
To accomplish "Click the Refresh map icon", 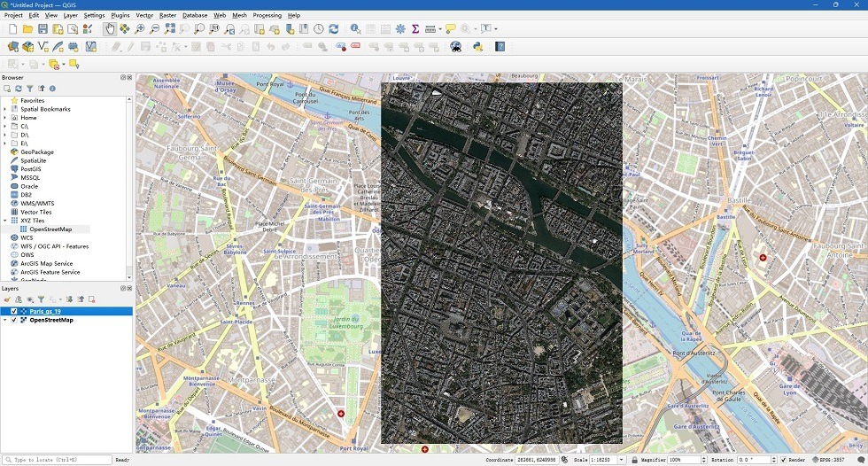I will click(x=334, y=29).
